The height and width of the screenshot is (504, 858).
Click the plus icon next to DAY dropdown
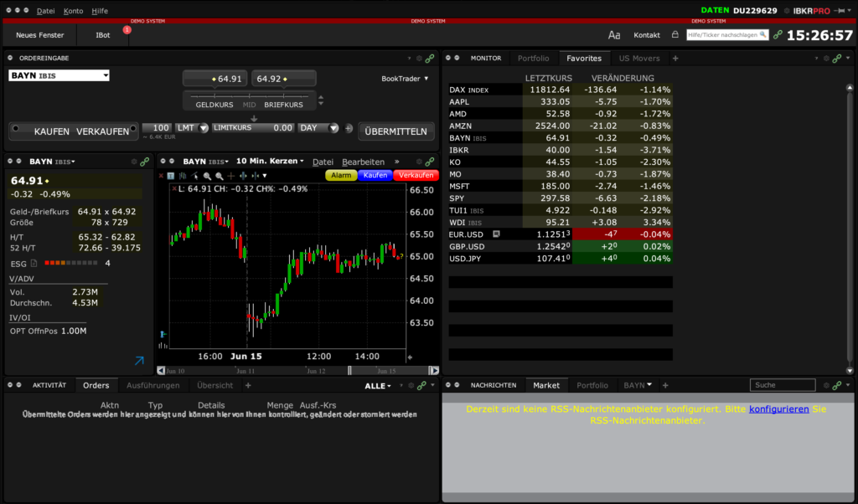pos(349,128)
